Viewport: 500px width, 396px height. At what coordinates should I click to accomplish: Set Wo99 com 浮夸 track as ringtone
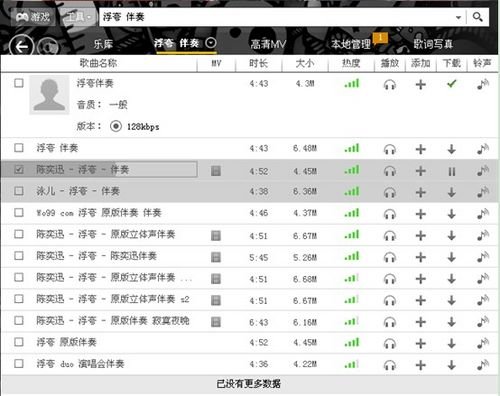pyautogui.click(x=483, y=214)
